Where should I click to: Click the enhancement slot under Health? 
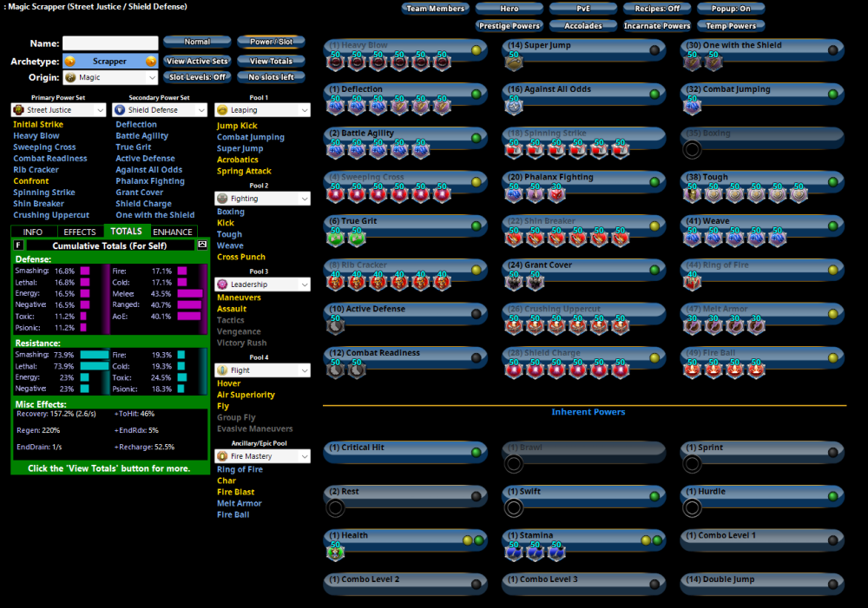pos(336,552)
